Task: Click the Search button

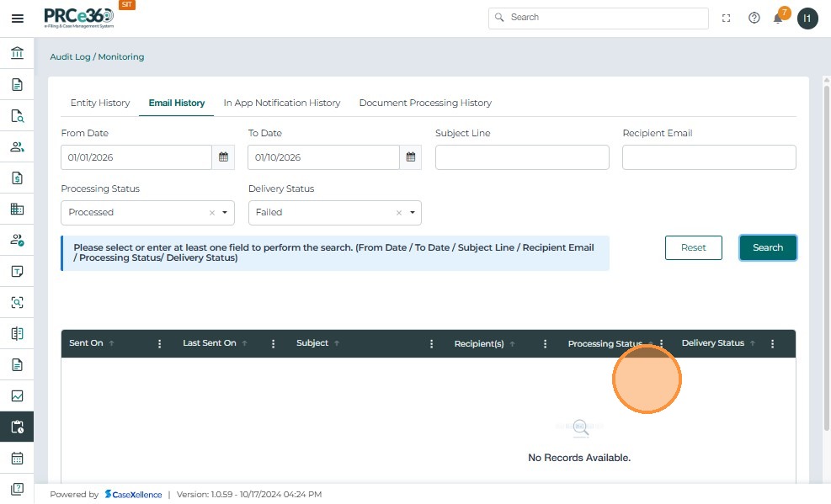Action: click(x=767, y=247)
